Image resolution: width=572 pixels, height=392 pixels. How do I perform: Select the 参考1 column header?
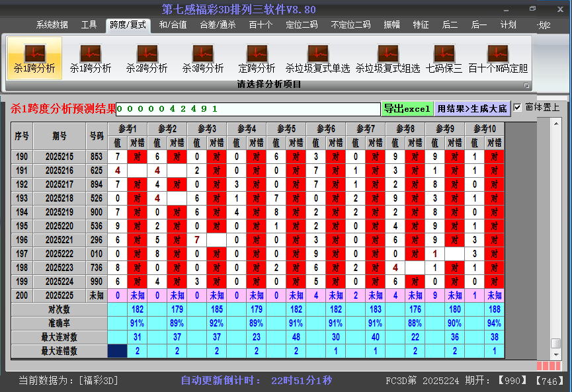point(128,128)
